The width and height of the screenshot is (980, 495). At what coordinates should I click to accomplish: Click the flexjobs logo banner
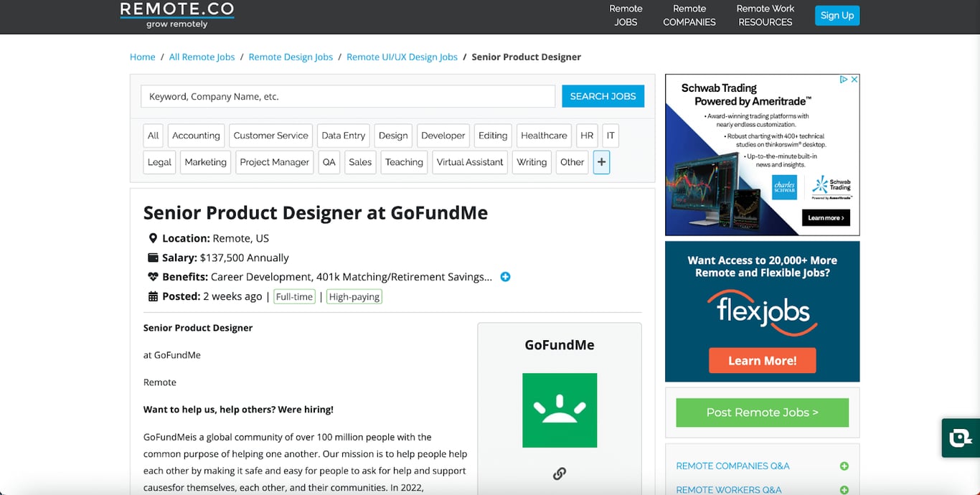763,311
